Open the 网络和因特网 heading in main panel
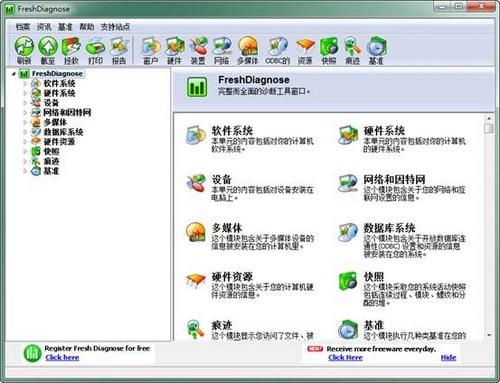This screenshot has height=383, width=500. coord(394,179)
